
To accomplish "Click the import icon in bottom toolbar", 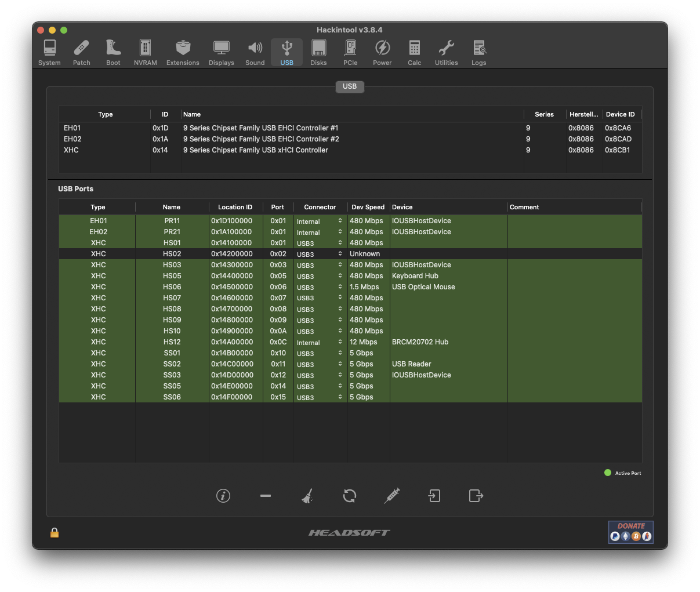I will [x=434, y=496].
